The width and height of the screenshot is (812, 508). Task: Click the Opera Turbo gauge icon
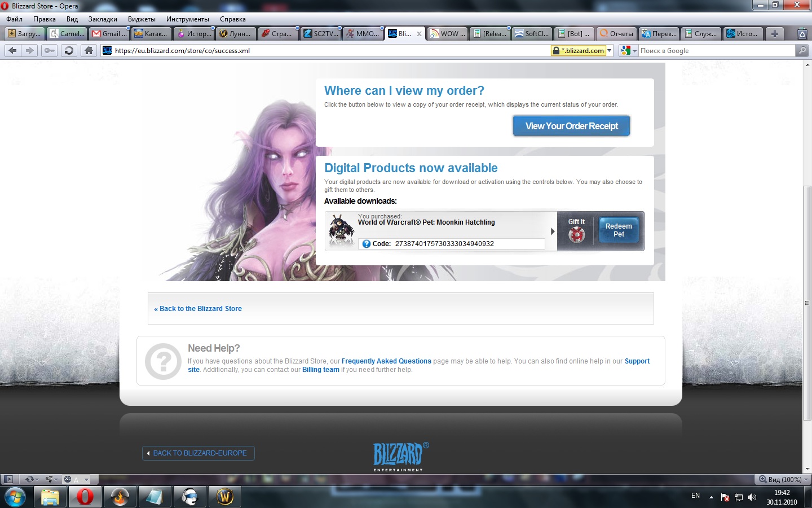pos(68,479)
